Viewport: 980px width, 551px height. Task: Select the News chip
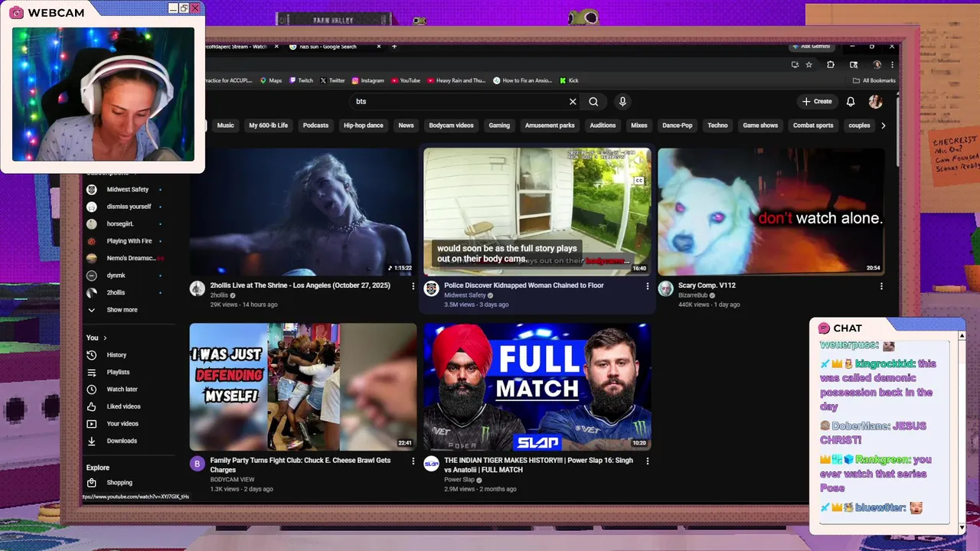point(406,126)
